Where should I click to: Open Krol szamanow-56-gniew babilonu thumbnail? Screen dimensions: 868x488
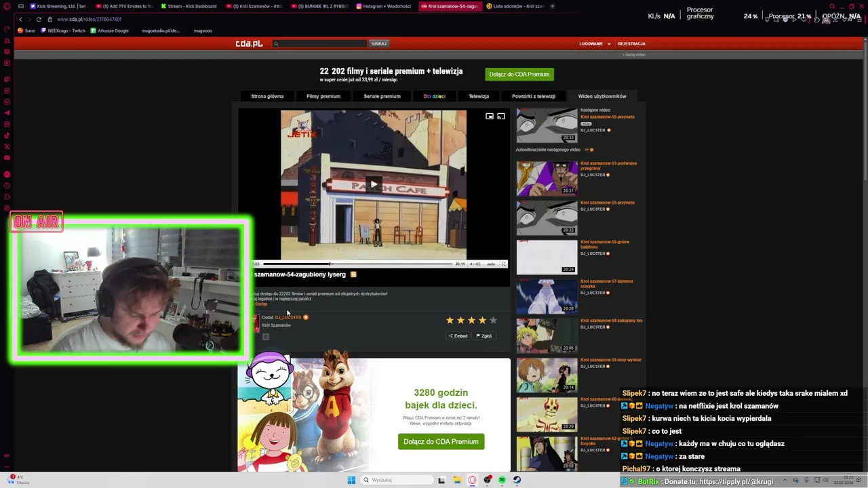[547, 257]
